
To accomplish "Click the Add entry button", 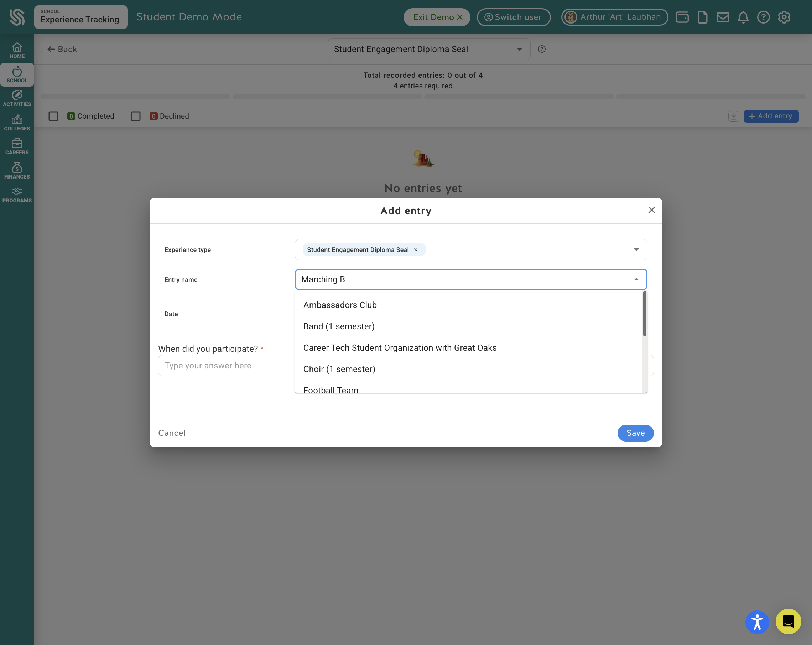I will (x=771, y=116).
